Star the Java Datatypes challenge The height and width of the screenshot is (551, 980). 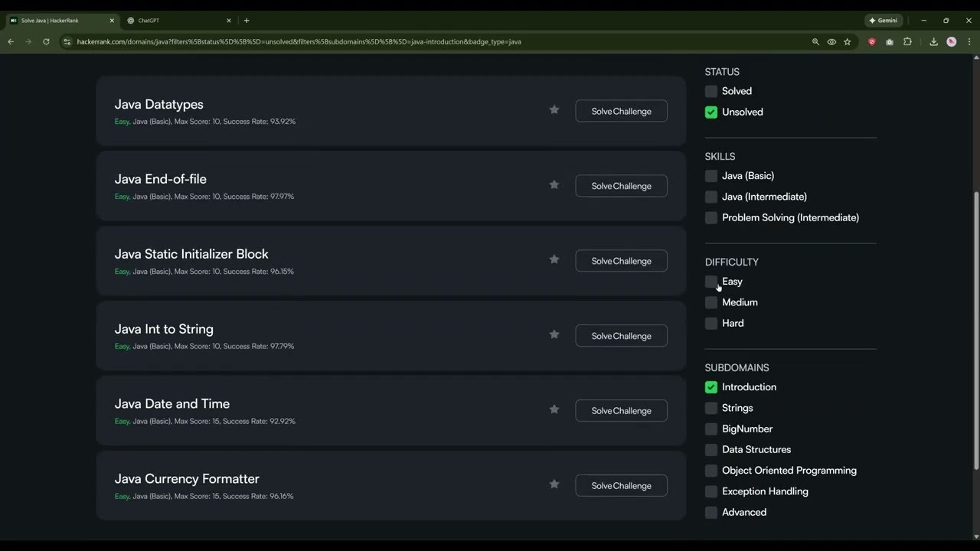pos(554,110)
